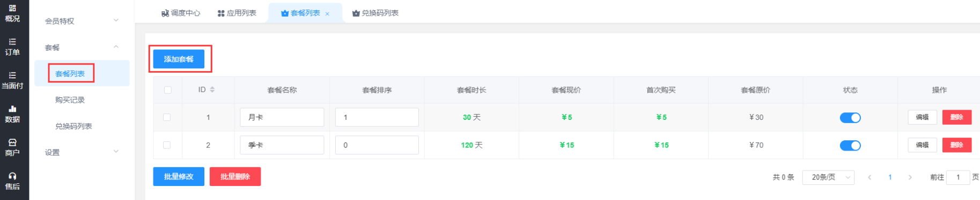The height and width of the screenshot is (200, 980).
Task: Click the 添加套餐 button
Action: coord(179,59)
